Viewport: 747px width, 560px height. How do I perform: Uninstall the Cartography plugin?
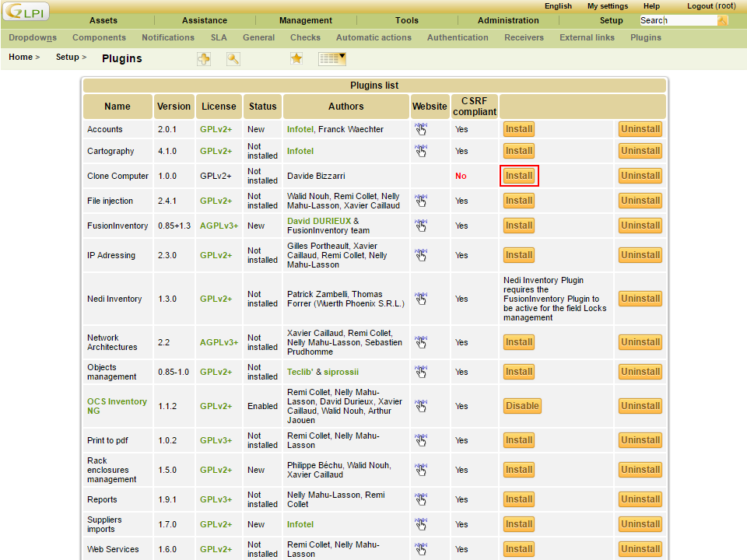click(x=640, y=151)
